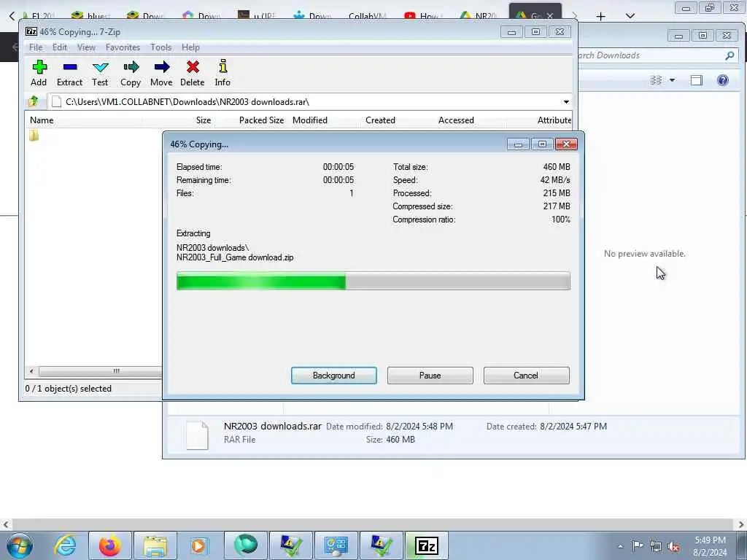Sort by the Name column header
Image resolution: width=747 pixels, height=560 pixels.
(42, 120)
